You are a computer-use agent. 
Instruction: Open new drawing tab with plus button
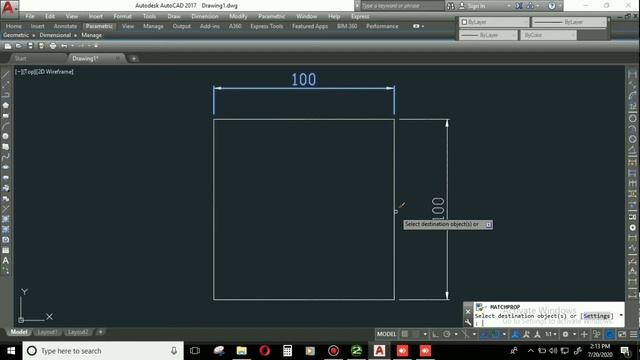coord(133,59)
